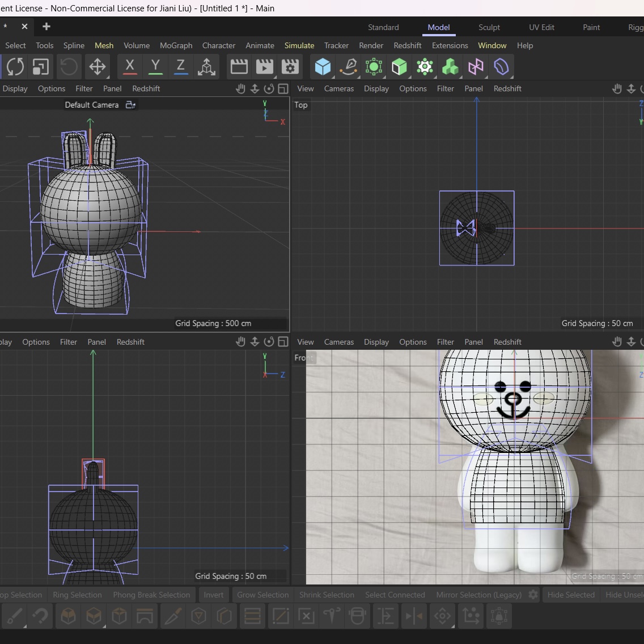The height and width of the screenshot is (644, 644).
Task: Click the padlock with dots icon
Action: pyautogui.click(x=499, y=616)
